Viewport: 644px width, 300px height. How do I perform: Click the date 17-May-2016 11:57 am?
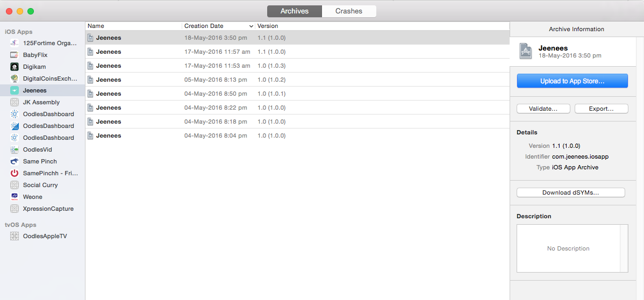click(217, 52)
